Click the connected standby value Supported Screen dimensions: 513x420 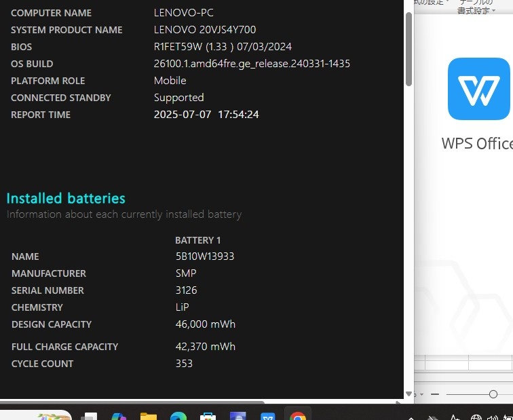coord(178,98)
